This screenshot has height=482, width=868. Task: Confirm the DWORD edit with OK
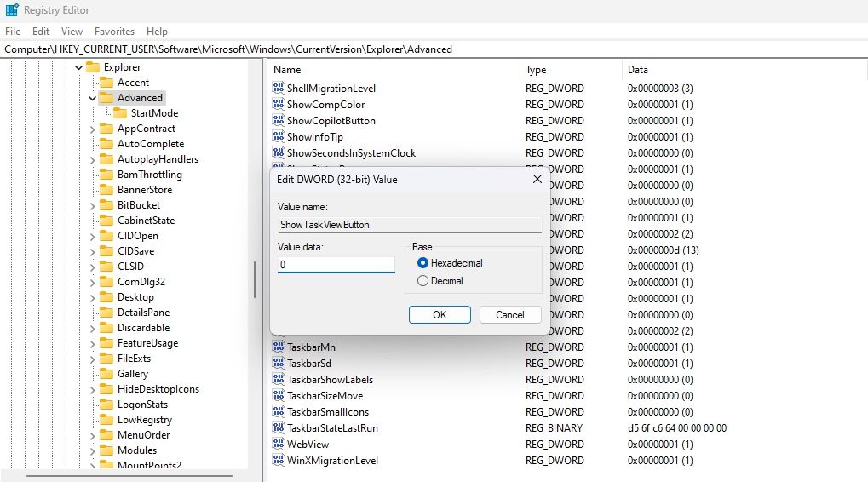pyautogui.click(x=440, y=315)
